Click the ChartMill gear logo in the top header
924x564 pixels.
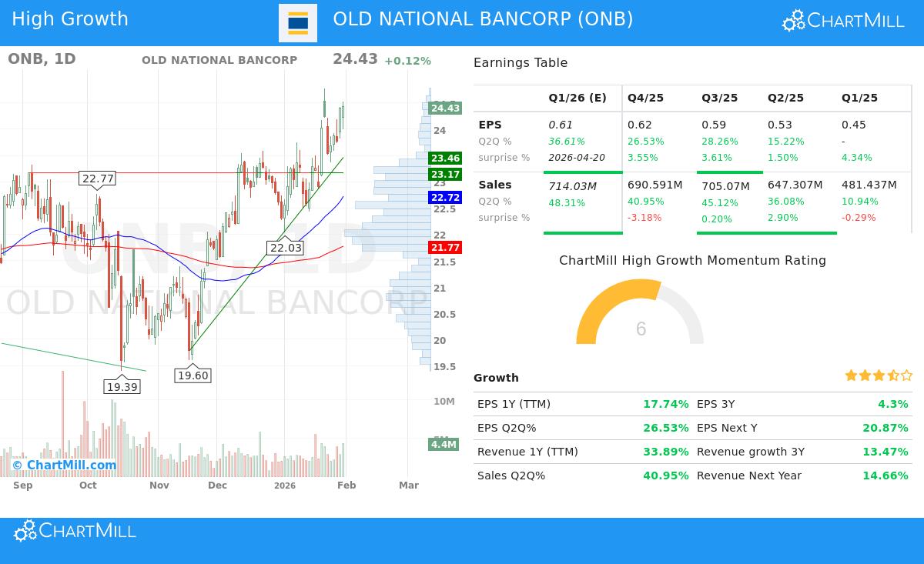pos(793,20)
